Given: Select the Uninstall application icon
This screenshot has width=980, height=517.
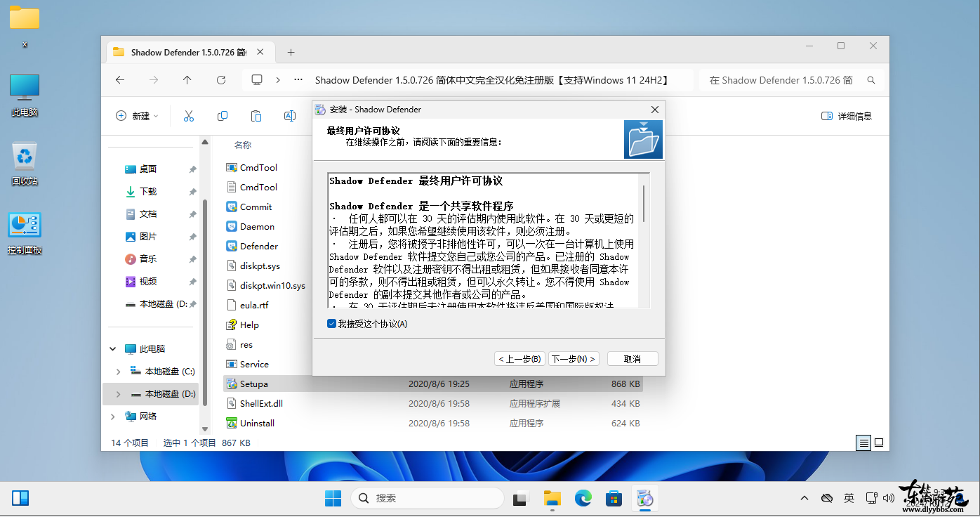Looking at the screenshot, I should tap(232, 423).
